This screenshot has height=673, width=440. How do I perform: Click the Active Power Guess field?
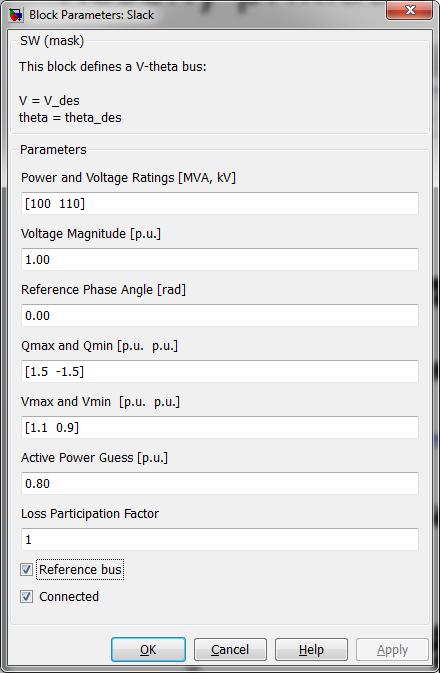click(220, 483)
